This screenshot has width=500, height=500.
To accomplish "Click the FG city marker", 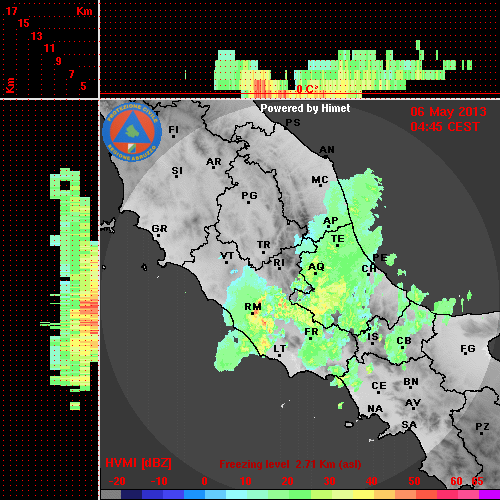I will [467, 350].
